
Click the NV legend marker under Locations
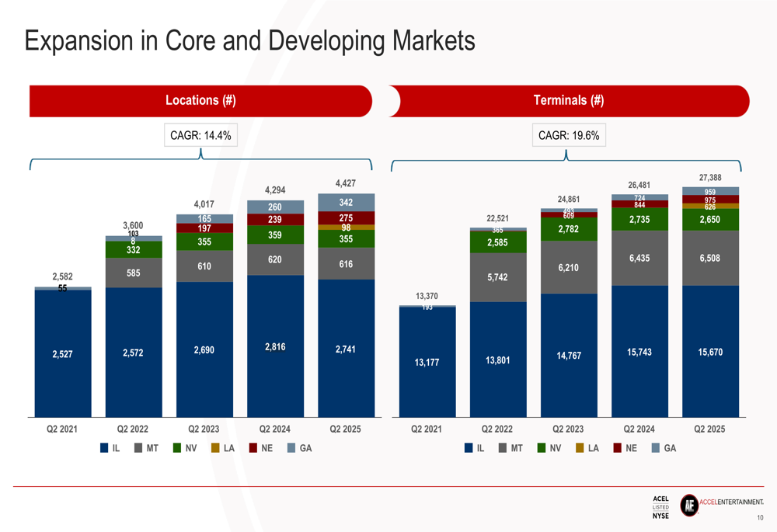coord(177,448)
